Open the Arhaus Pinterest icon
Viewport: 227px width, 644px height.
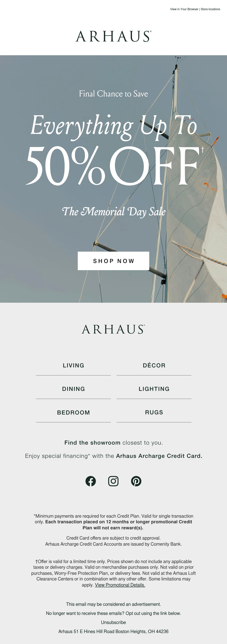(136, 481)
